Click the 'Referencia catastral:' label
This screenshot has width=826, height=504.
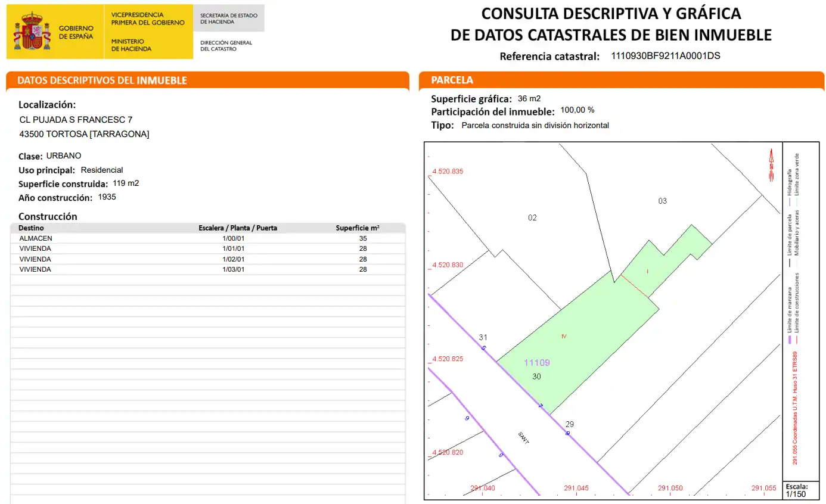tap(549, 57)
